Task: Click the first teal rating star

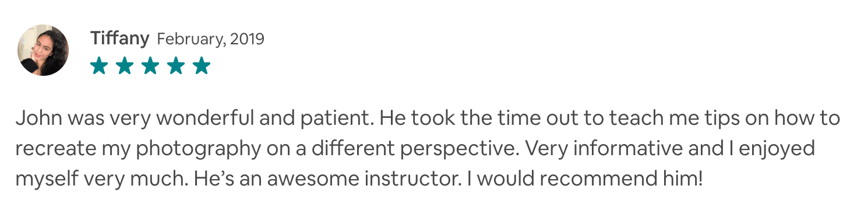Action: tap(99, 66)
